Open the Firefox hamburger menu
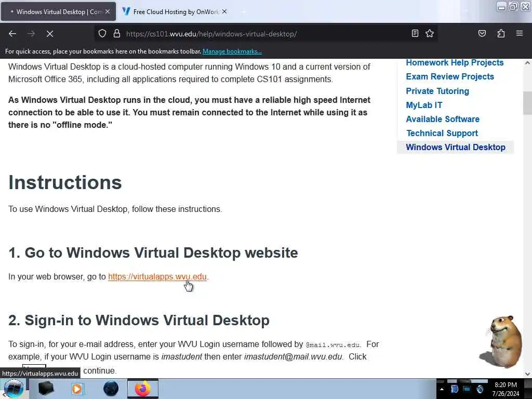 coord(520,33)
